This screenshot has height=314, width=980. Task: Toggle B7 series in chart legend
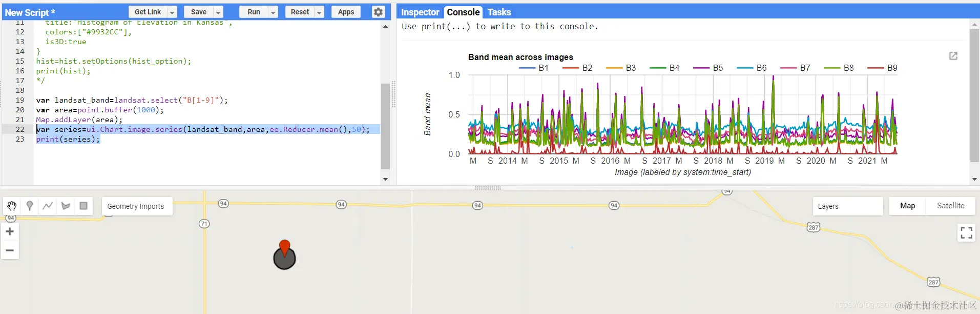[x=795, y=68]
